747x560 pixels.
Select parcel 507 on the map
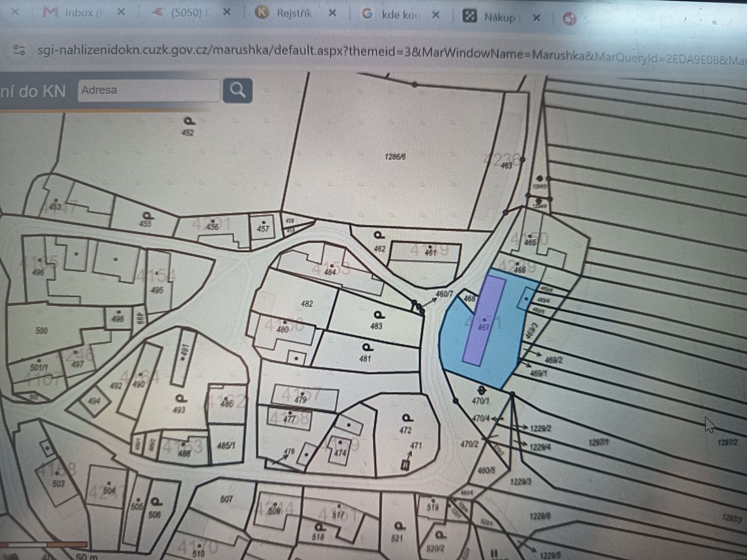[227, 500]
